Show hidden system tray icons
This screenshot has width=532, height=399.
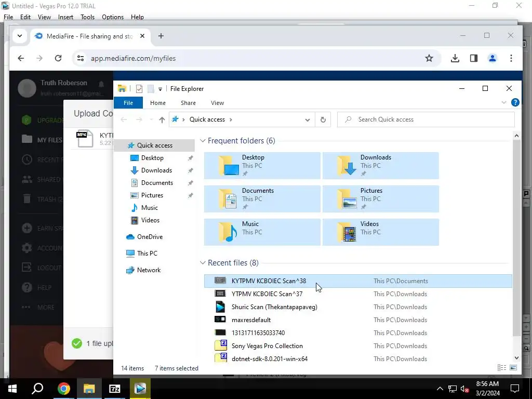(440, 389)
